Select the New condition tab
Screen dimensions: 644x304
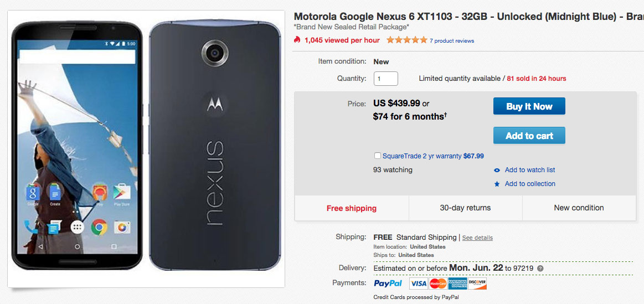click(579, 208)
